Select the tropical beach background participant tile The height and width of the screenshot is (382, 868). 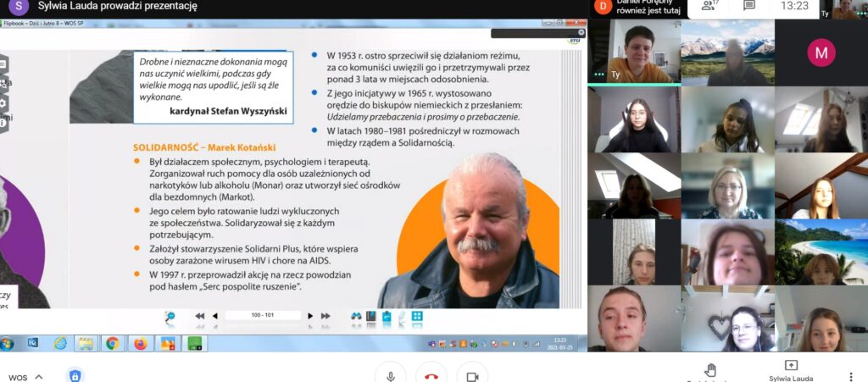[x=821, y=252]
